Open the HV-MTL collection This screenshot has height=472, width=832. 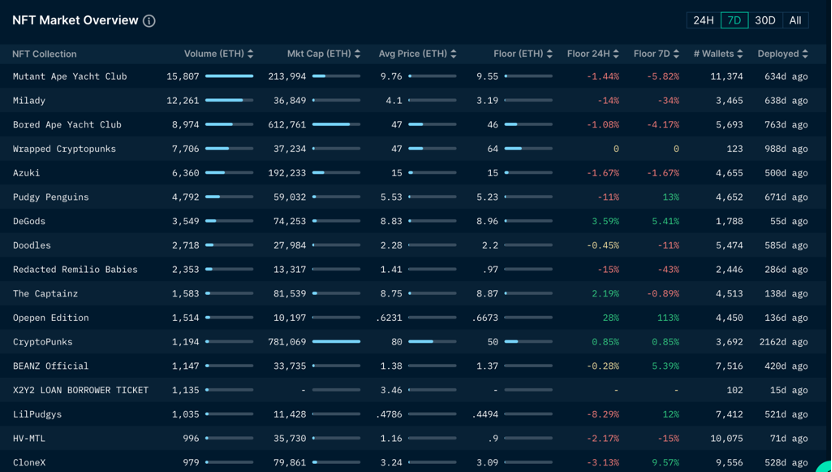(29, 439)
